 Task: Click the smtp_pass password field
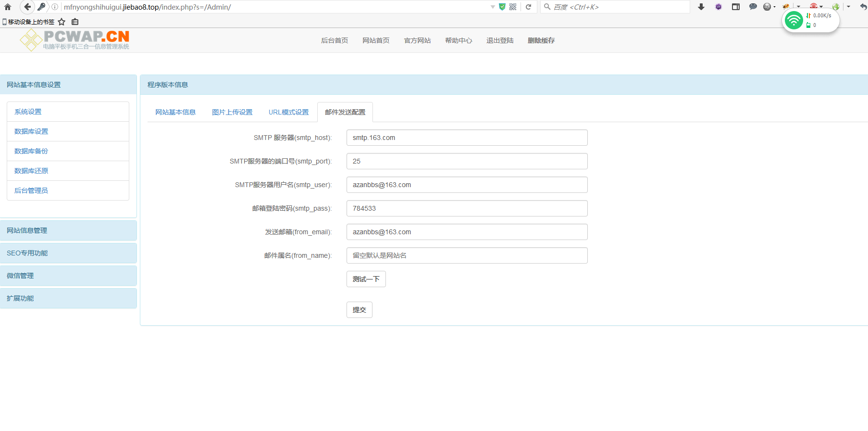pyautogui.click(x=467, y=208)
